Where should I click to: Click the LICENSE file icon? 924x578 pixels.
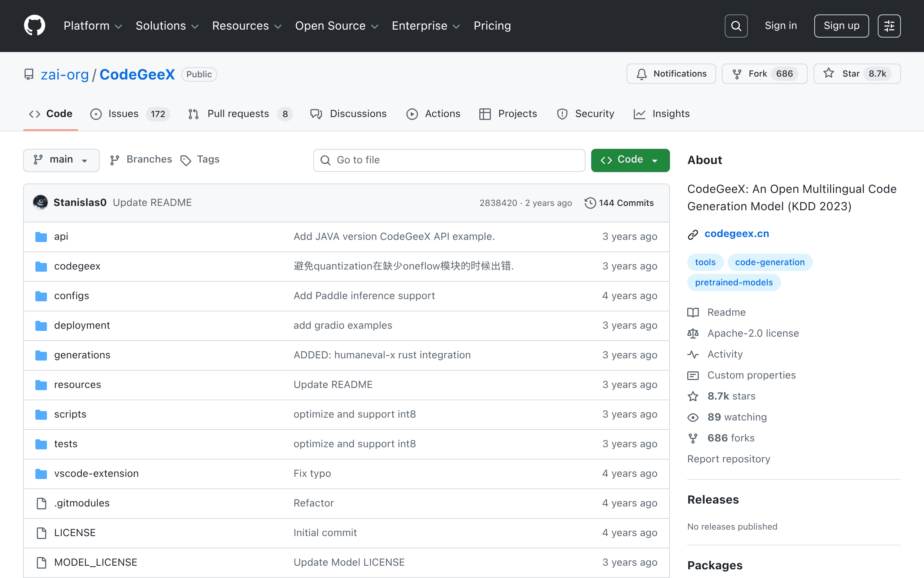tap(41, 533)
